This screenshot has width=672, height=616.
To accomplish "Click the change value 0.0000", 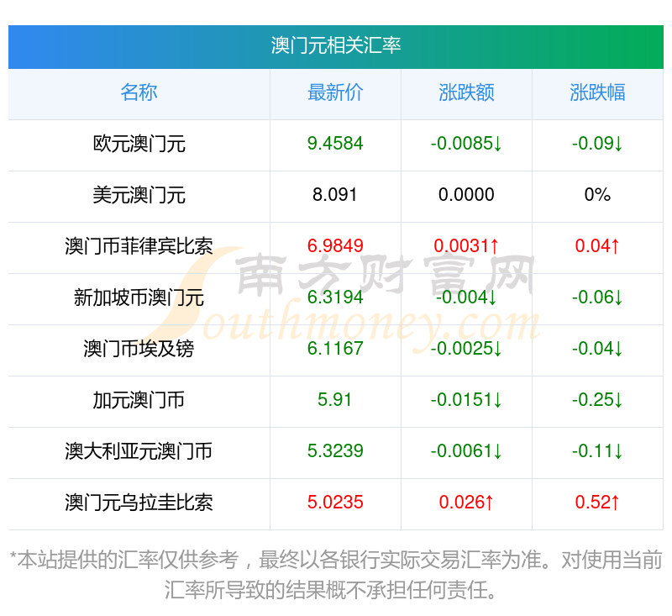I will tap(466, 195).
